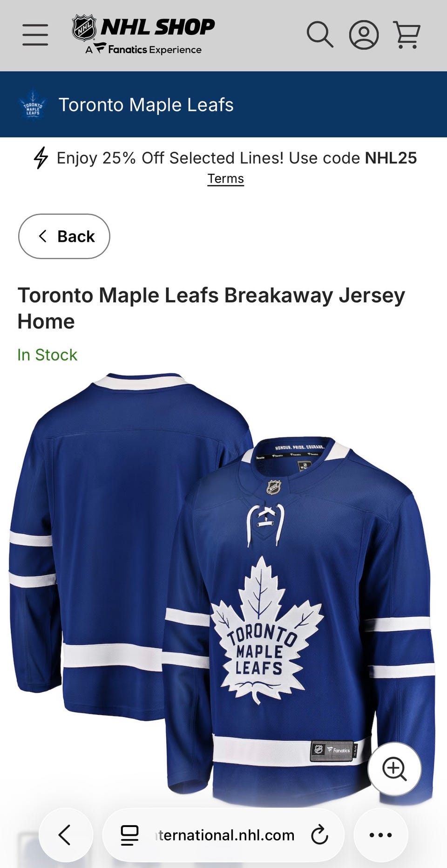Tap the Toronto Maple Leafs team logo

click(x=33, y=105)
